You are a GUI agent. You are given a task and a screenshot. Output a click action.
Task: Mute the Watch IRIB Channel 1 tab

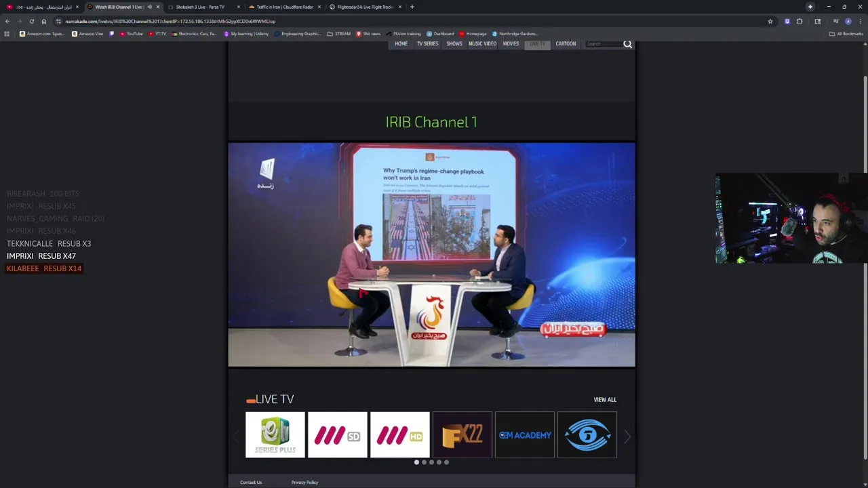tap(150, 7)
